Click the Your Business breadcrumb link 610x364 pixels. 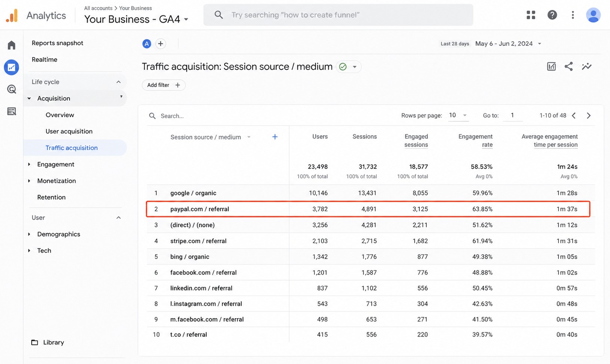tap(136, 8)
